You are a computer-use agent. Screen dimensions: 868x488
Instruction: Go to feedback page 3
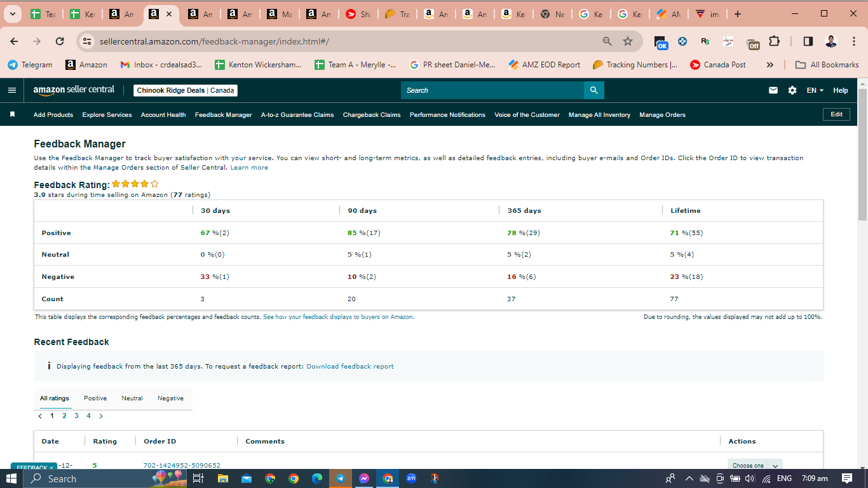click(x=76, y=416)
